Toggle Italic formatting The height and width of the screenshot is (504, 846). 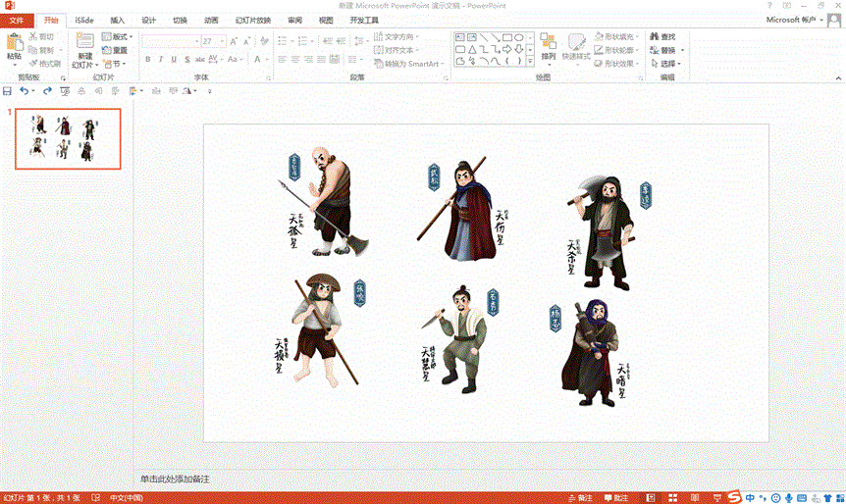[x=160, y=60]
